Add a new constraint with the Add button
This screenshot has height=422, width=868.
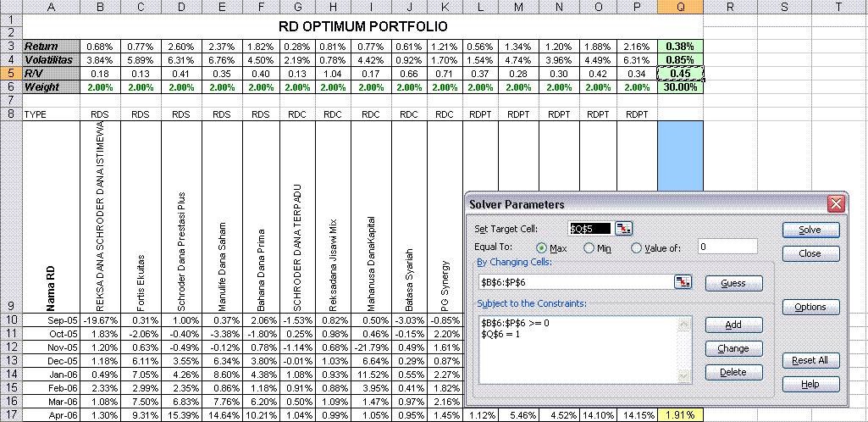[x=733, y=325]
